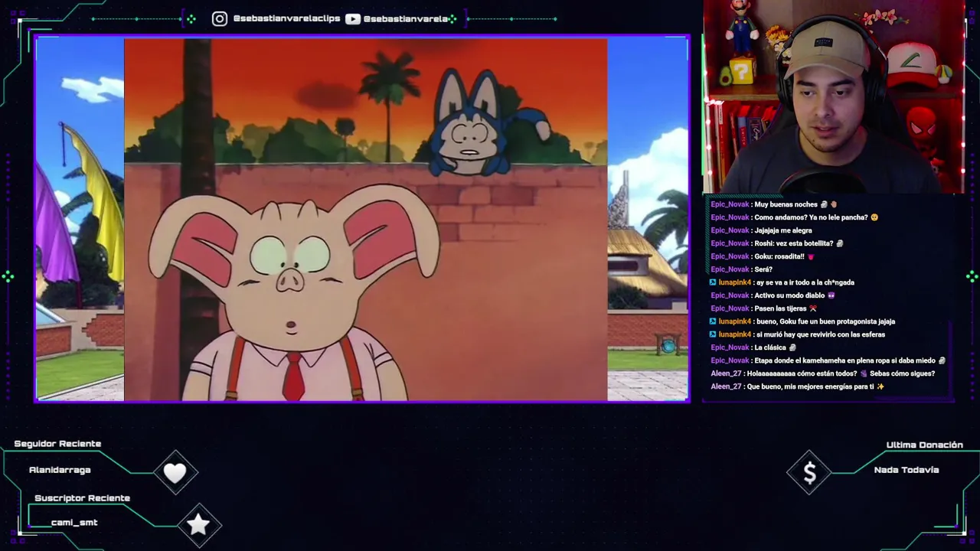Select the streamer webcam feed
The width and height of the screenshot is (980, 551).
tap(834, 97)
